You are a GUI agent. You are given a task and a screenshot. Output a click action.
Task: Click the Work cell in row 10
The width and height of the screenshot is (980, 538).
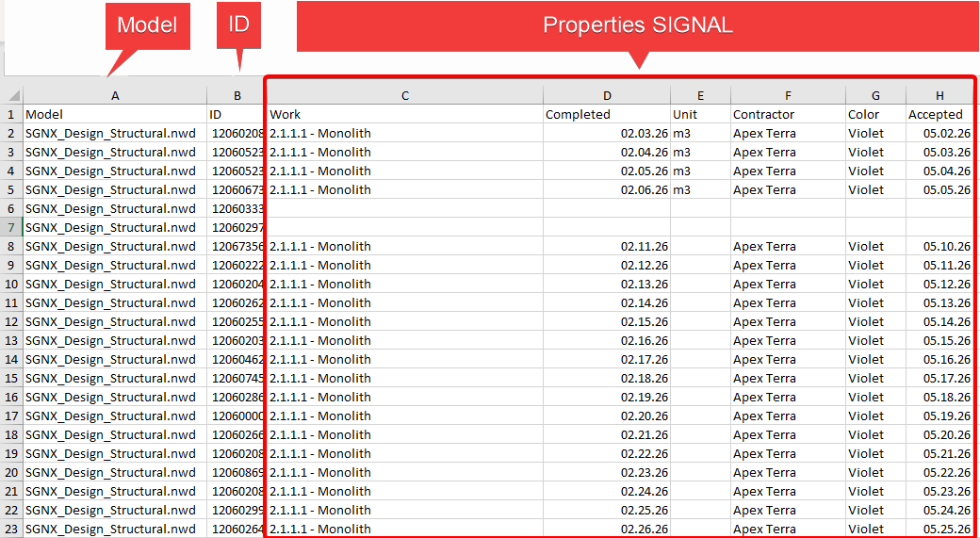tap(405, 284)
